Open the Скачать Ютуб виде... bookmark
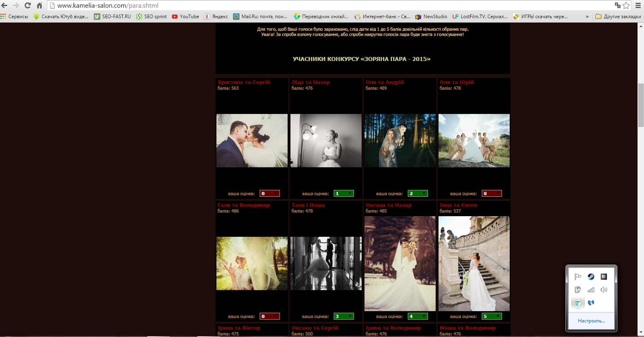 click(61, 17)
